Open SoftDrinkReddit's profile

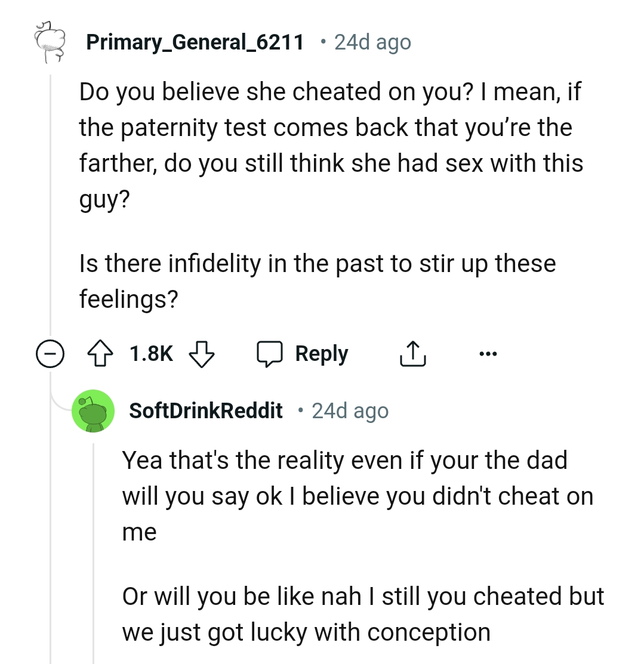205,410
